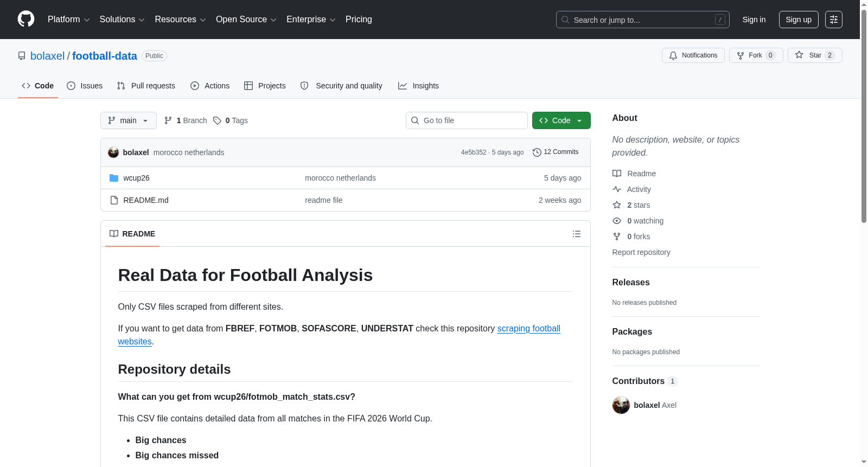This screenshot has height=467, width=868.
Task: Open the README outline icon
Action: (x=577, y=234)
